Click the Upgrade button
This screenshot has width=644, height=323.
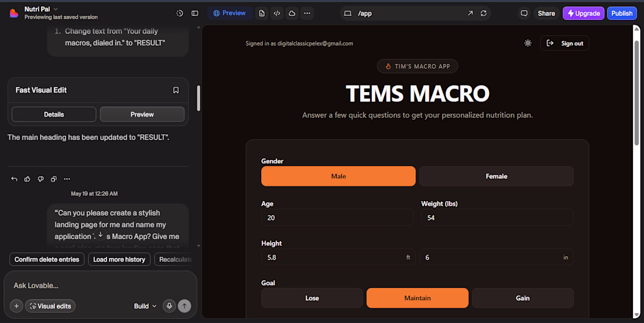(583, 13)
